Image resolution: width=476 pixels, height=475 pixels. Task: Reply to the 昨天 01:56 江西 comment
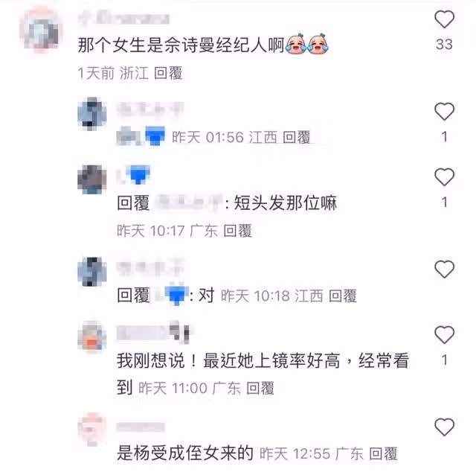[296, 137]
